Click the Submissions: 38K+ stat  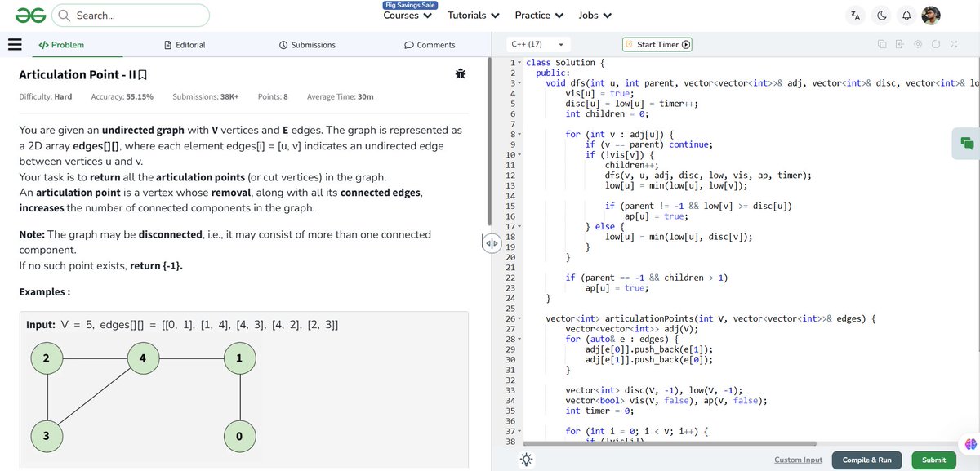(206, 97)
